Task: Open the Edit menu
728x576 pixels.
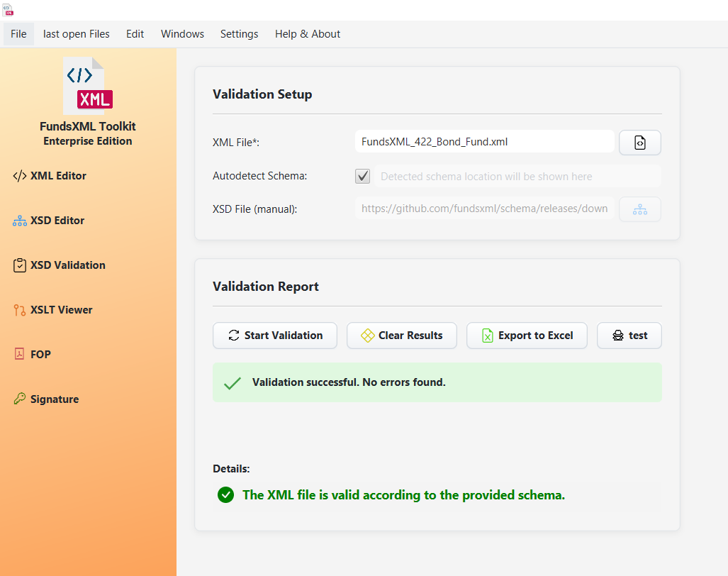Action: (135, 34)
